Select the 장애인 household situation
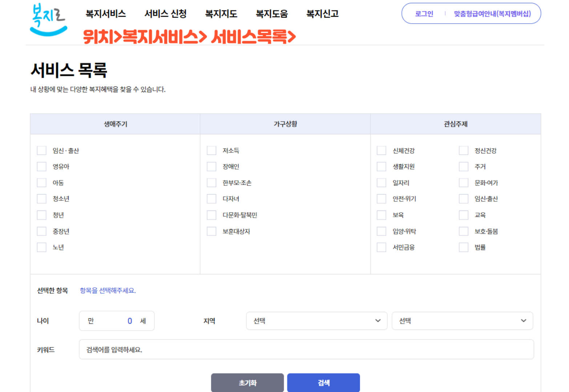Viewport: 569px width, 392px height. (x=211, y=166)
